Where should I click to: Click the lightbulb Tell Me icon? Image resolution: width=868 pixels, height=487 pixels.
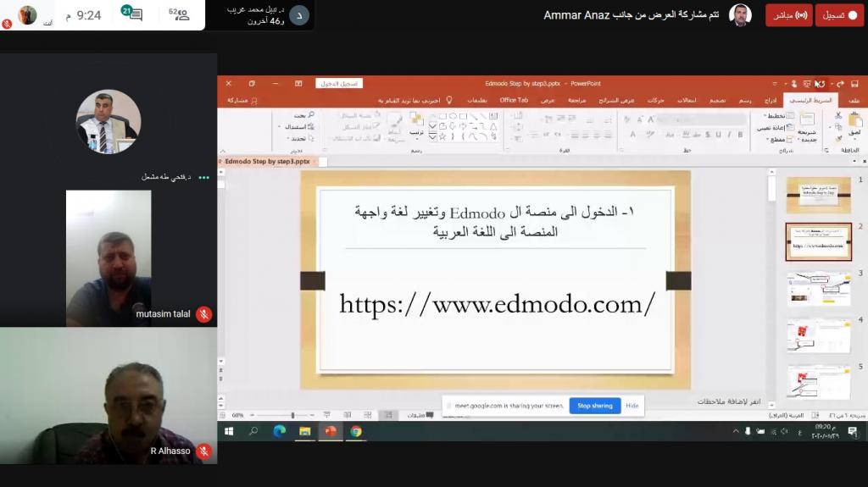[449, 100]
